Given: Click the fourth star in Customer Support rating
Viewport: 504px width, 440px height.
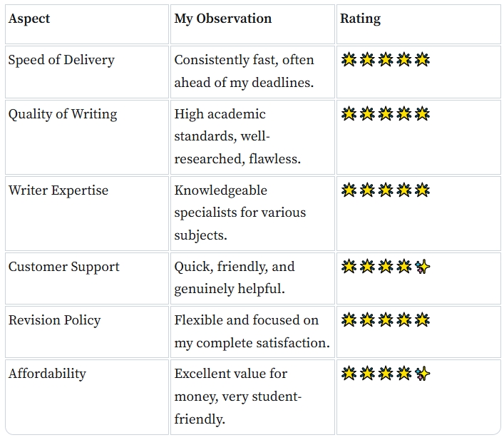Looking at the screenshot, I should [404, 267].
